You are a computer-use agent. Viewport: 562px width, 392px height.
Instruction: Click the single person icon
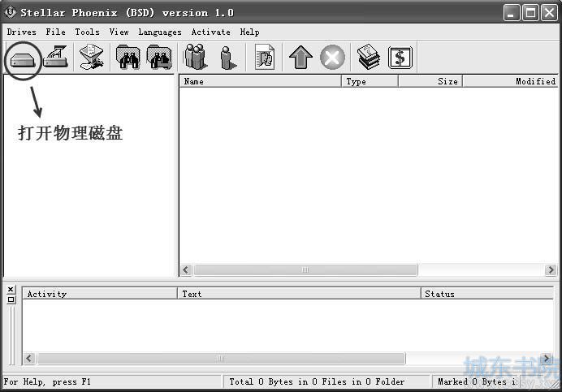pyautogui.click(x=228, y=58)
